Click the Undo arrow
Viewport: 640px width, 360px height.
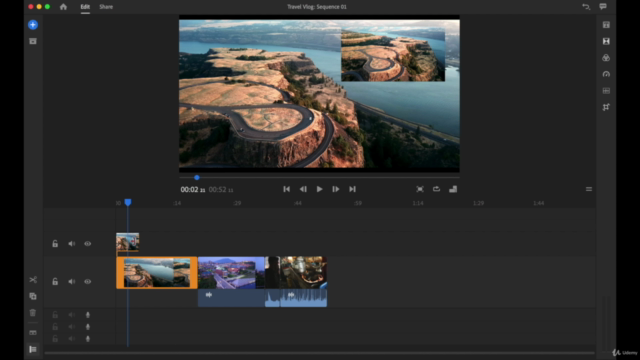point(586,7)
